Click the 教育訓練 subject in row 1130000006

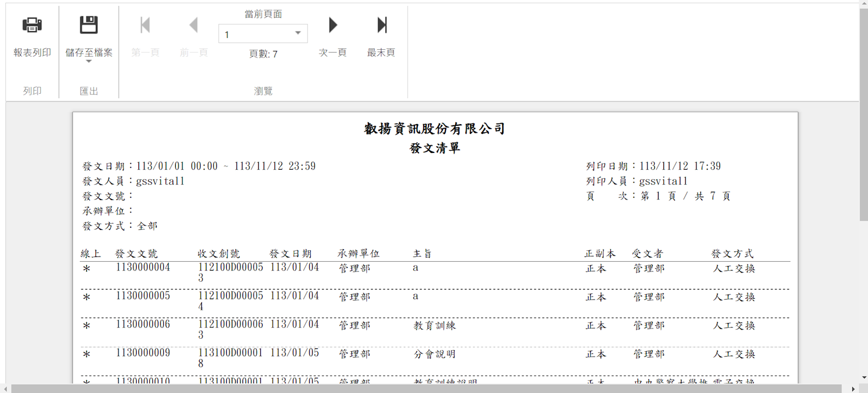pos(435,326)
